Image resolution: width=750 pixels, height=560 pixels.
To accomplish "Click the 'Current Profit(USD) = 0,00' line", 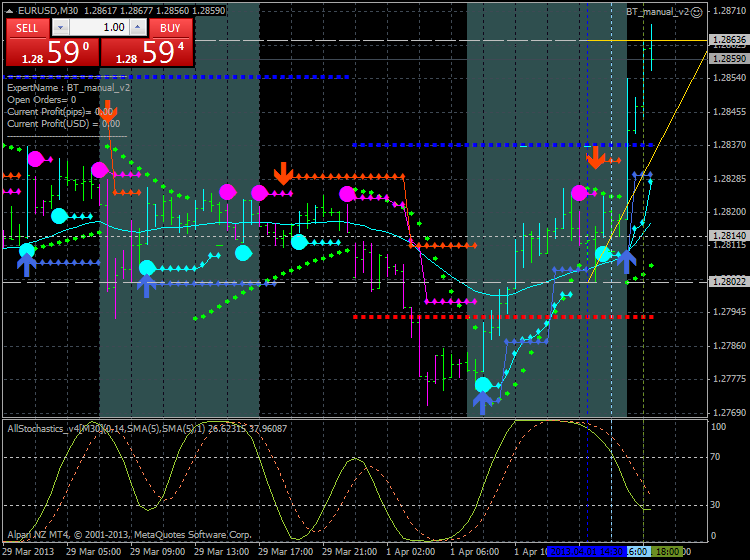I will click(64, 124).
